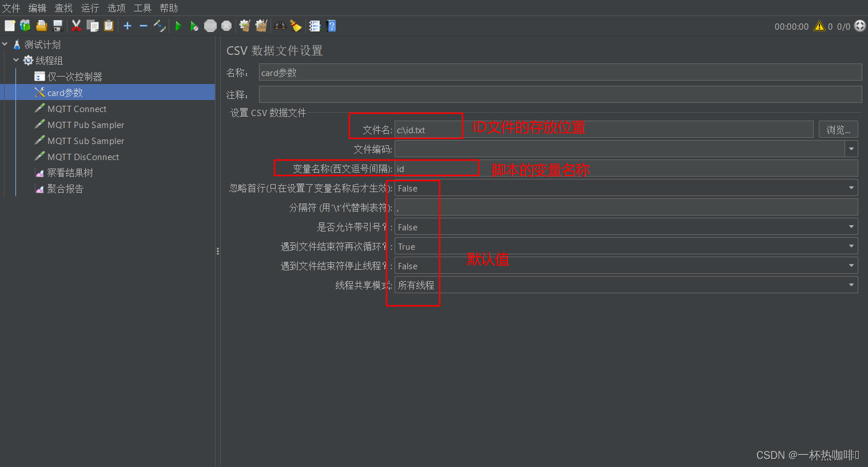Start test without pauses
The height and width of the screenshot is (467, 868).
coord(194,26)
